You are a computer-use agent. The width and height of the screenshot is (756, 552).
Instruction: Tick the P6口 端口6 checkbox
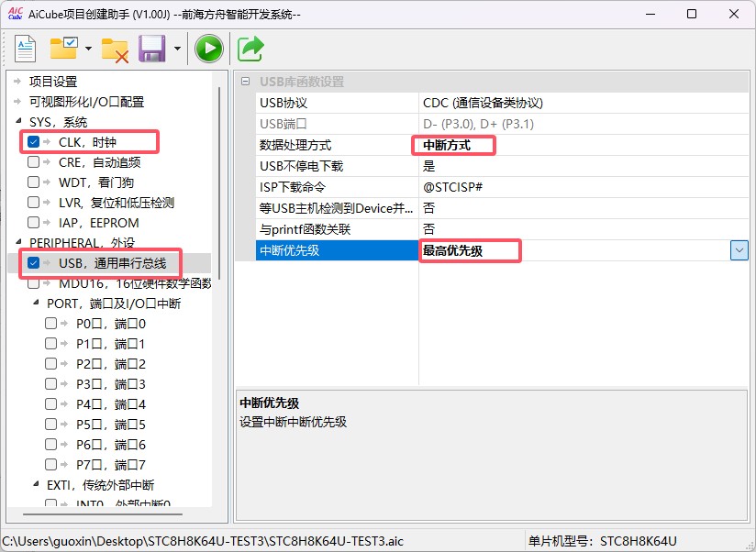tap(50, 444)
